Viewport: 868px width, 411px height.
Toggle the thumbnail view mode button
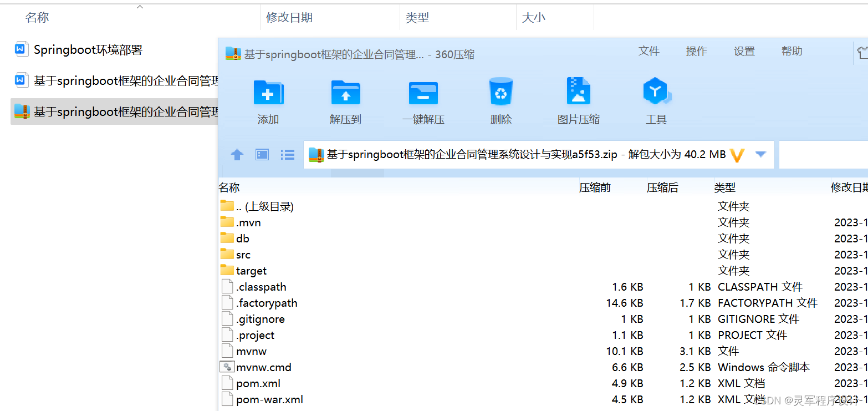261,155
